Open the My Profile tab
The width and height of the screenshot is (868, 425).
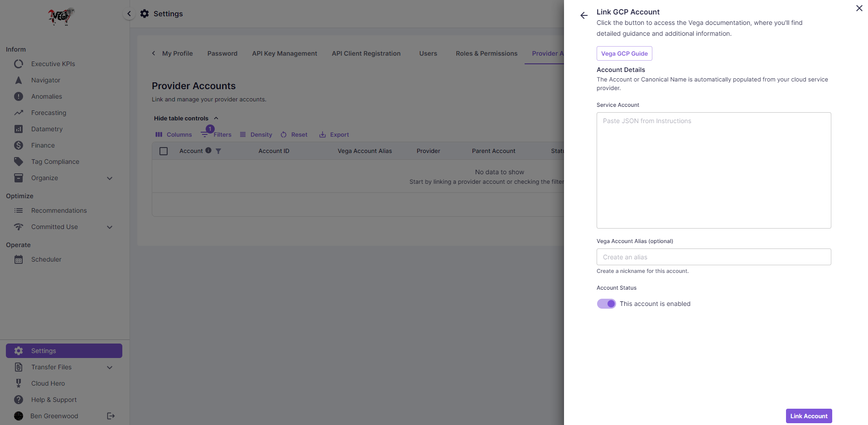[x=178, y=53]
